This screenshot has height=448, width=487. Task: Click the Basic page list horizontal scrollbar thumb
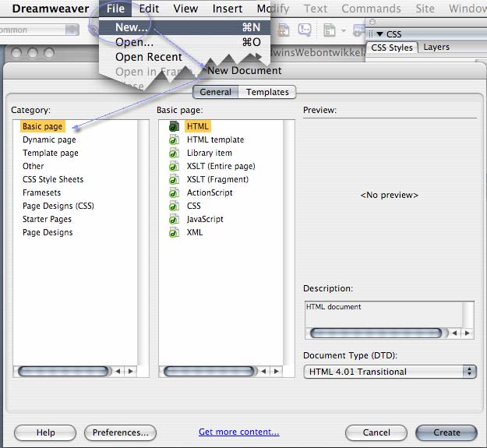[x=209, y=371]
